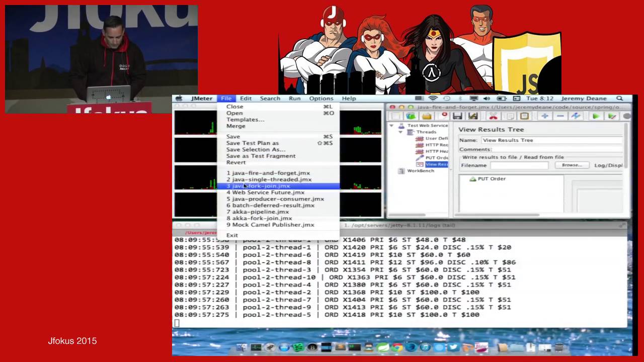Open the Trash in the Dock
The width and height of the screenshot is (644, 362).
point(559,347)
